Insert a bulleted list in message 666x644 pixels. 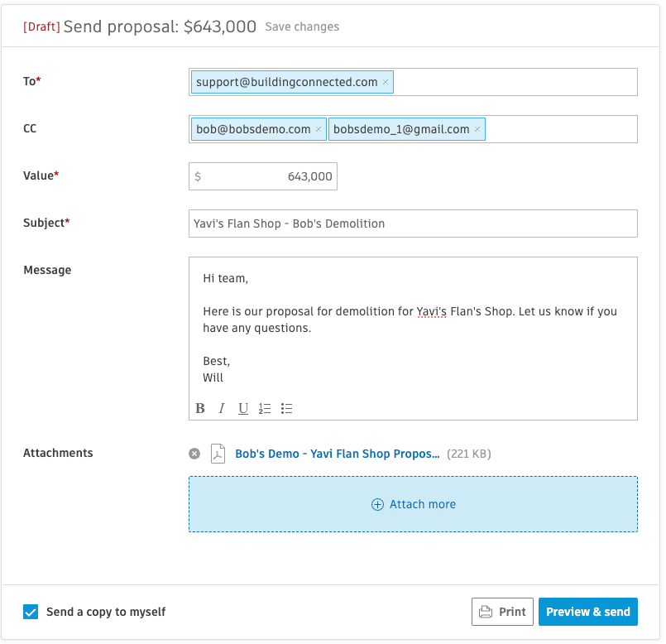pos(287,409)
